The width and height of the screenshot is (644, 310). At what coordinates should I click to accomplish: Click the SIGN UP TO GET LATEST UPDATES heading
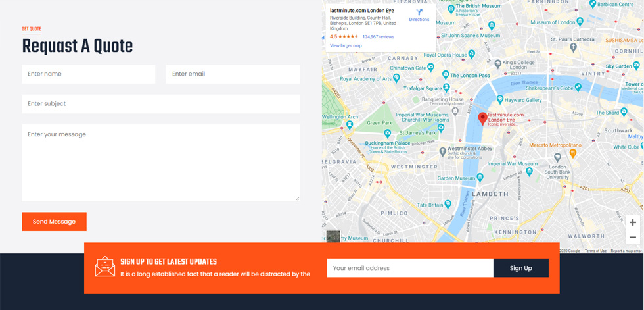(x=168, y=262)
